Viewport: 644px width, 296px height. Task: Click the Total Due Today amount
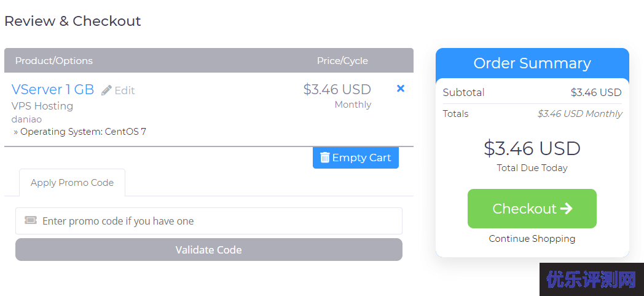[532, 148]
